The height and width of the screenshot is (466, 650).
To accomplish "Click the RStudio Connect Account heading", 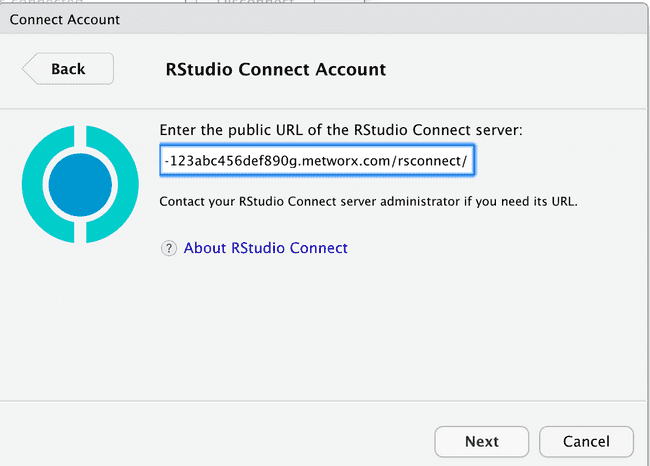I will pyautogui.click(x=276, y=69).
